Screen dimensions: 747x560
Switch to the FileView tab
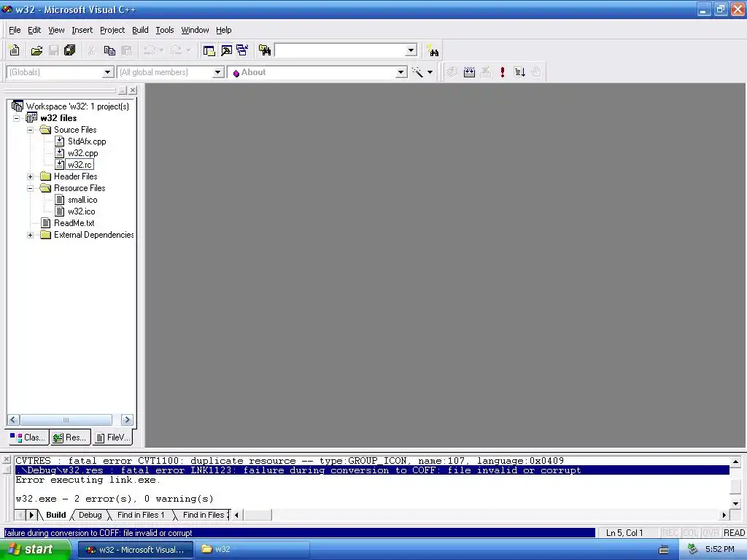click(112, 437)
